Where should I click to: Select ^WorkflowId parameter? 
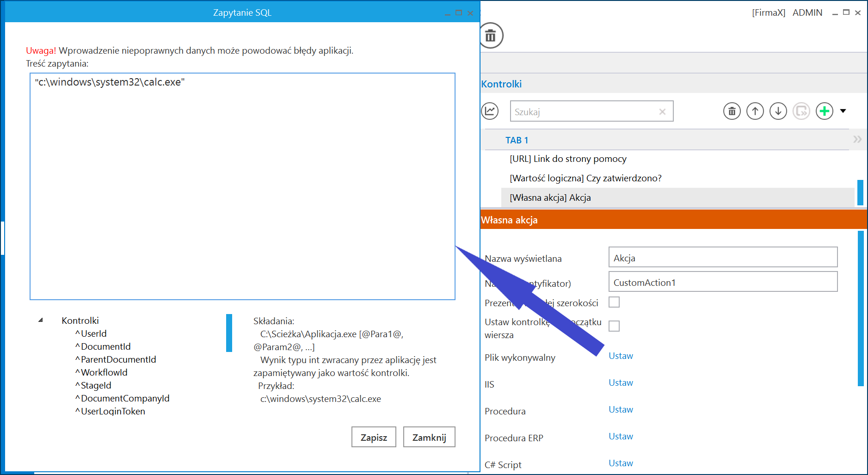click(101, 372)
